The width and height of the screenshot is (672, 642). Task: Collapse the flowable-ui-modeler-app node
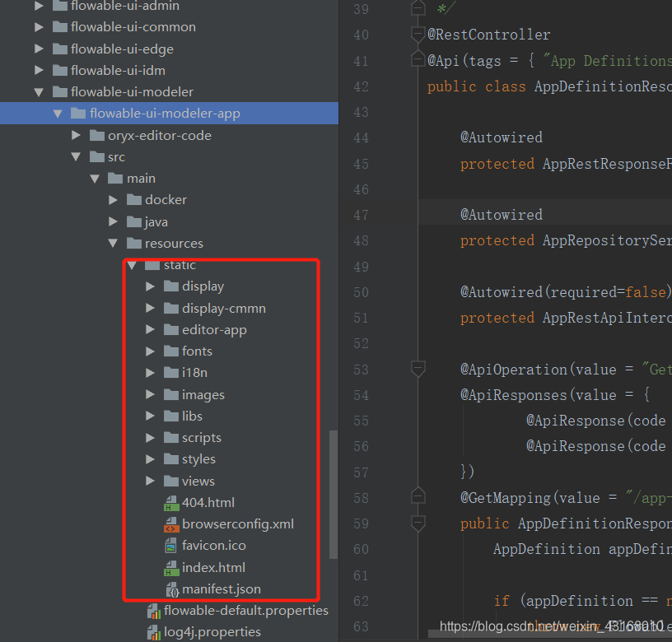57,113
